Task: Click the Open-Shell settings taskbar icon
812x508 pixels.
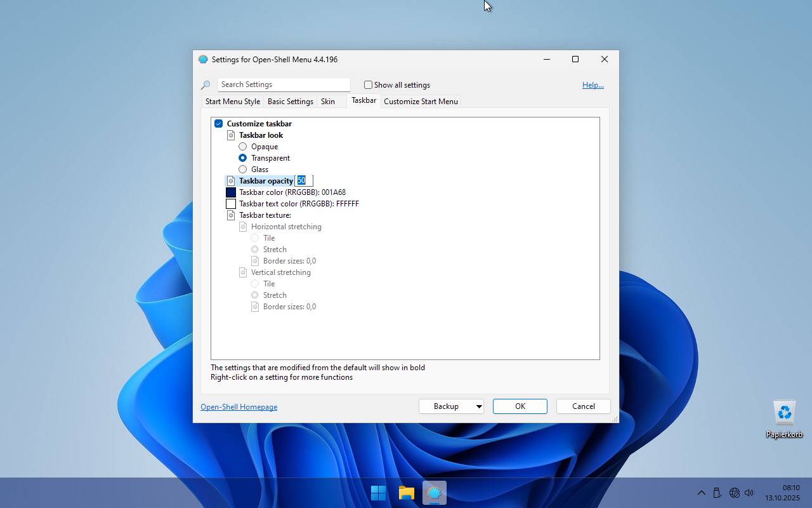Action: tap(435, 493)
